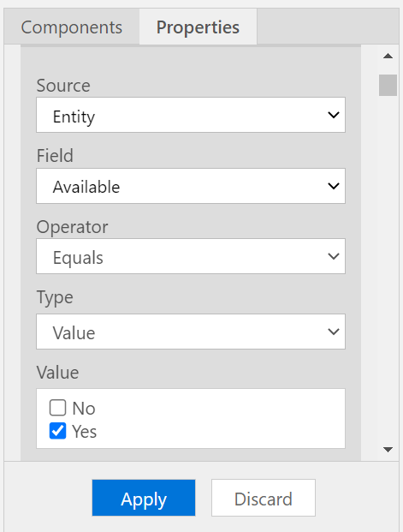
Task: Click the chevron arrow beside Available
Action: (334, 186)
